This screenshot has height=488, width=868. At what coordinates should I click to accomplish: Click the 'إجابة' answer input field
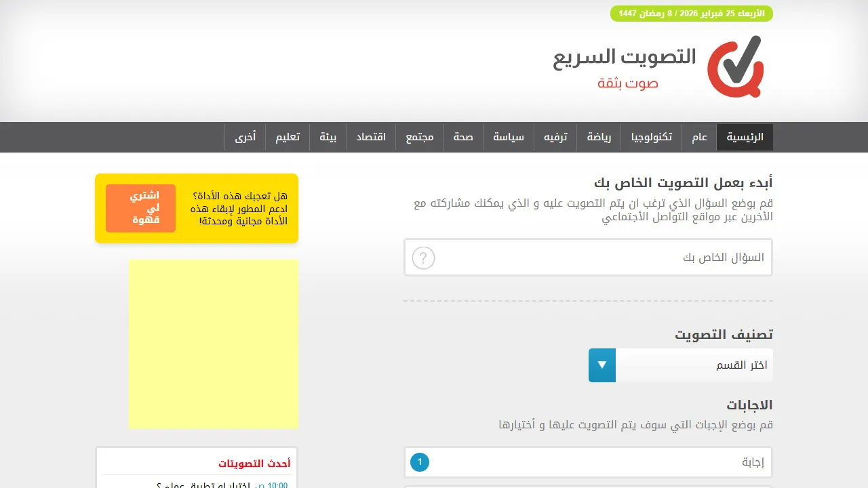[x=610, y=462]
